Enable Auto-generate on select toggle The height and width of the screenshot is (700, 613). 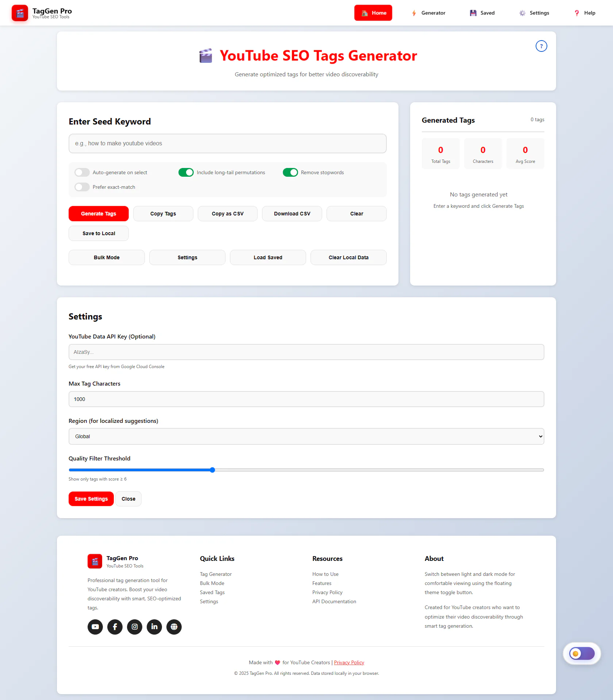[82, 172]
